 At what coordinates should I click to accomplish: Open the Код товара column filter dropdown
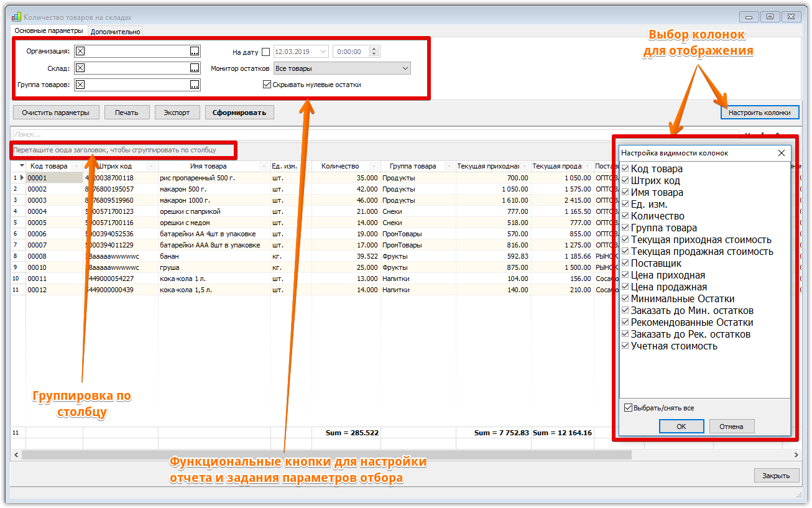coord(76,167)
